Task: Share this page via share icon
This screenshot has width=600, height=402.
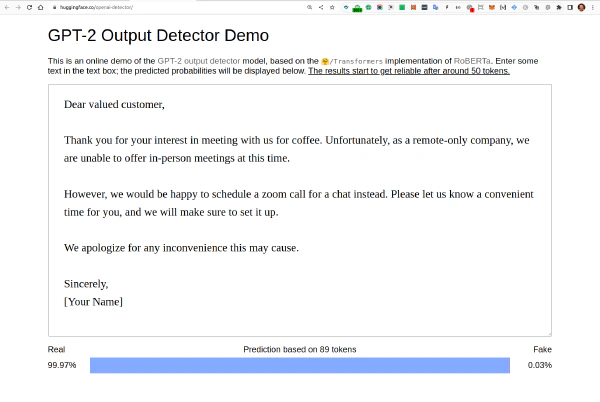Action: tap(321, 7)
